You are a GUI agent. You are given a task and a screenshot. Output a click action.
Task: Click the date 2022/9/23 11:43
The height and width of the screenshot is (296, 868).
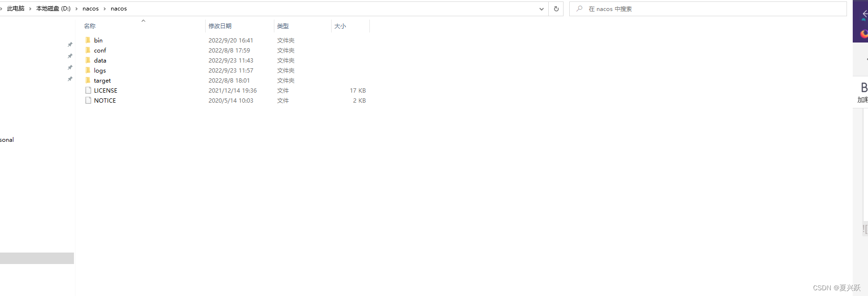pos(231,61)
